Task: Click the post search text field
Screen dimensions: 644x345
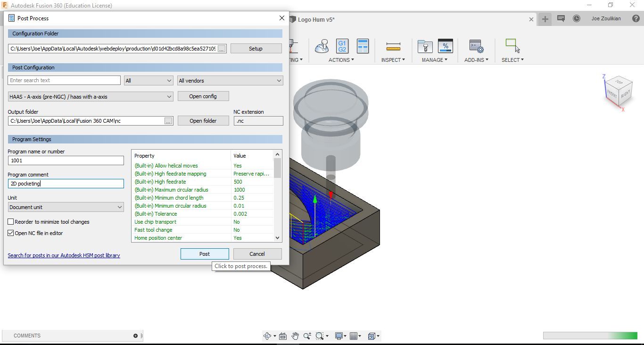Action: tap(64, 80)
